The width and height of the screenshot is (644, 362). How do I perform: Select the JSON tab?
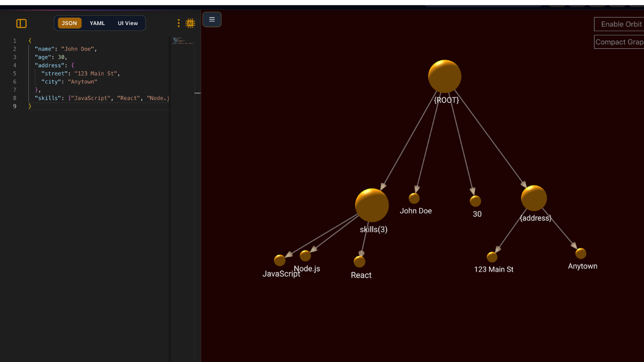(x=69, y=23)
